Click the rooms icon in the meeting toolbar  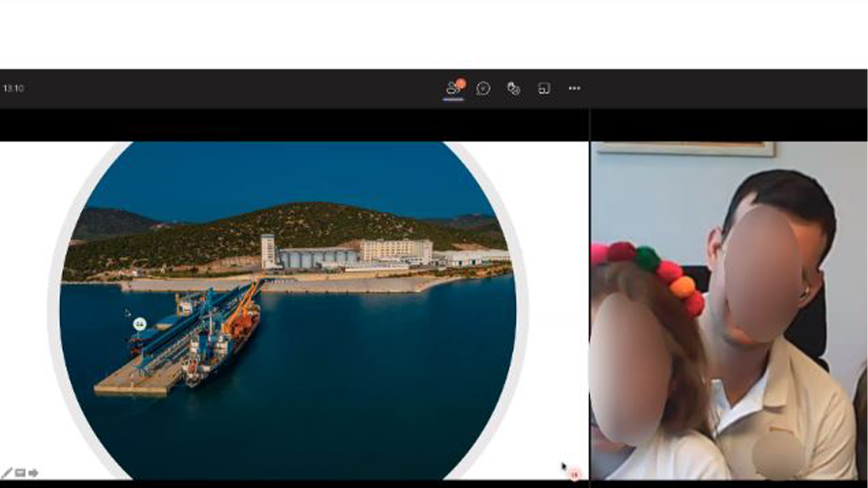(544, 89)
